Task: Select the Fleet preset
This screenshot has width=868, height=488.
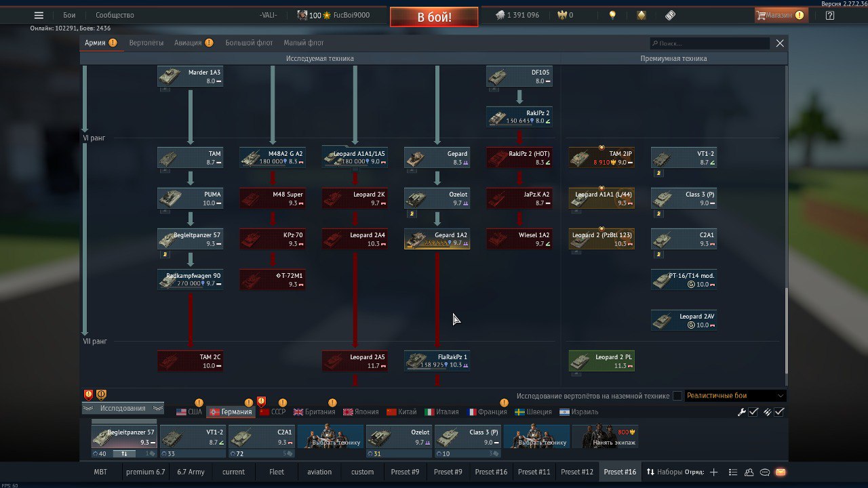Action: [x=277, y=472]
